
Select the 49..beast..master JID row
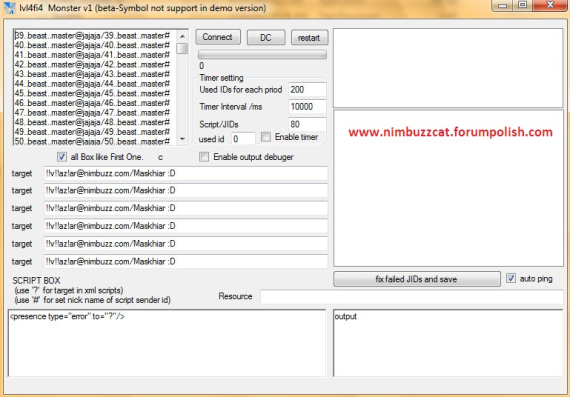pyautogui.click(x=92, y=132)
